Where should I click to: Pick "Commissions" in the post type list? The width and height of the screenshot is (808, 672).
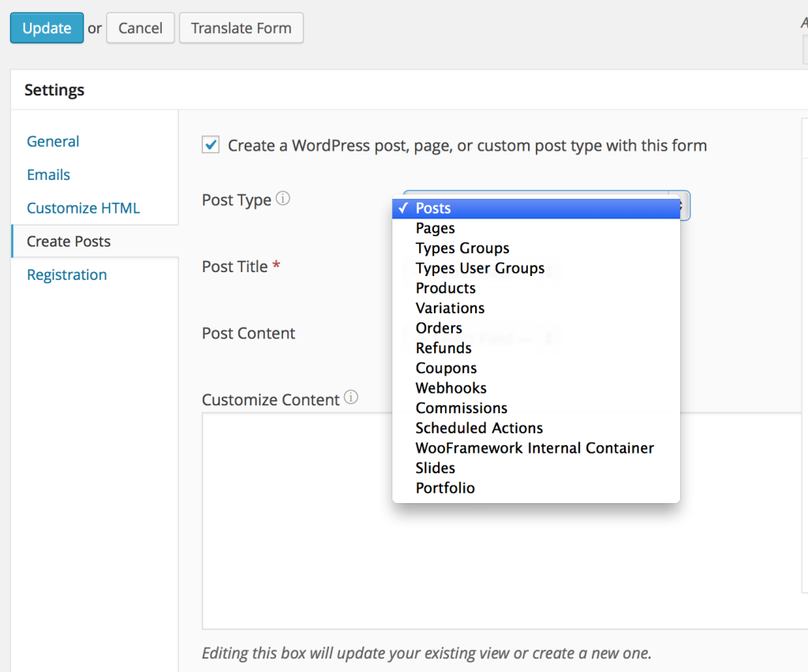461,408
